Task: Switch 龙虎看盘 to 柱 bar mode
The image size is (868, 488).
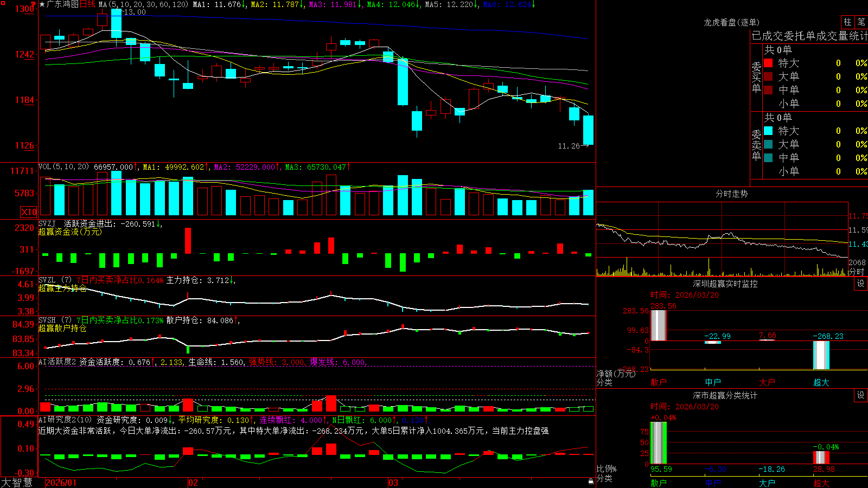Action: [x=847, y=22]
